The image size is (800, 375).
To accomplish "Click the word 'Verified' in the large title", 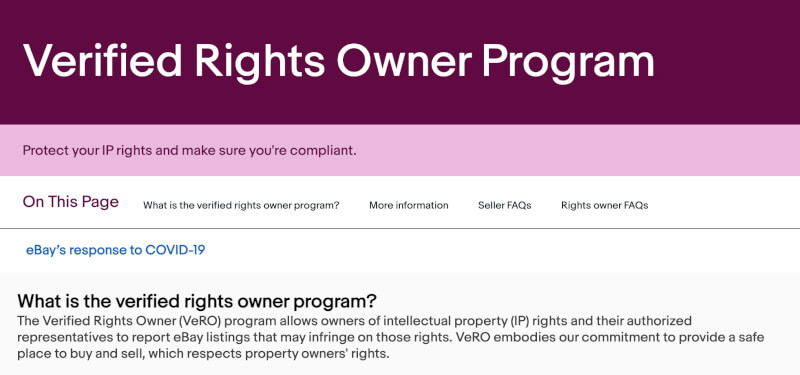I will pyautogui.click(x=103, y=61).
